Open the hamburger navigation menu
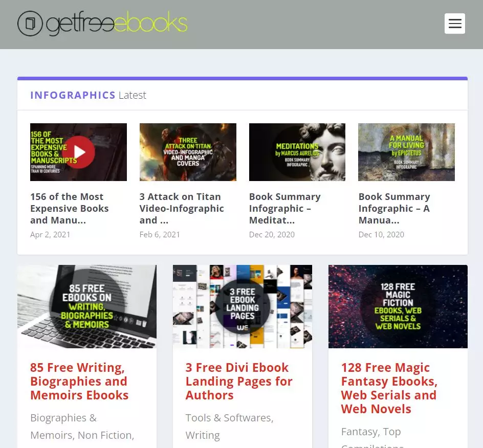 [454, 24]
